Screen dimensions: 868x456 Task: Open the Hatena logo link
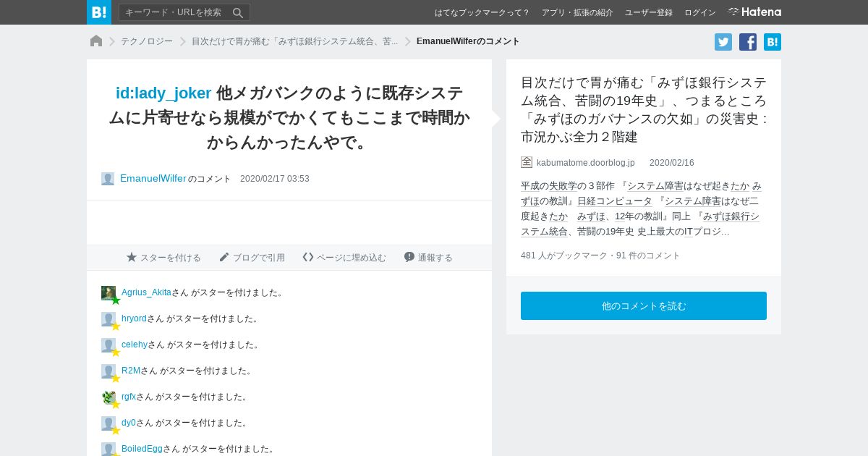coord(754,12)
